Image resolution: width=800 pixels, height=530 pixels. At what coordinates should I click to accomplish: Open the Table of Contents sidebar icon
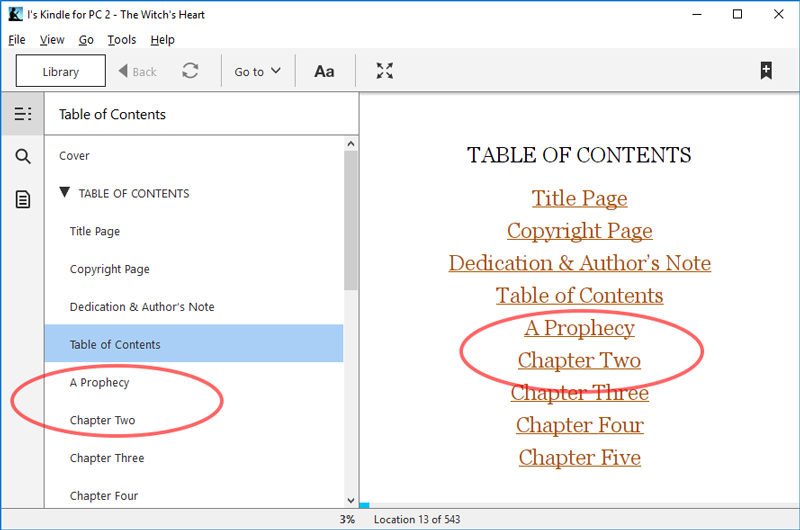[x=22, y=114]
